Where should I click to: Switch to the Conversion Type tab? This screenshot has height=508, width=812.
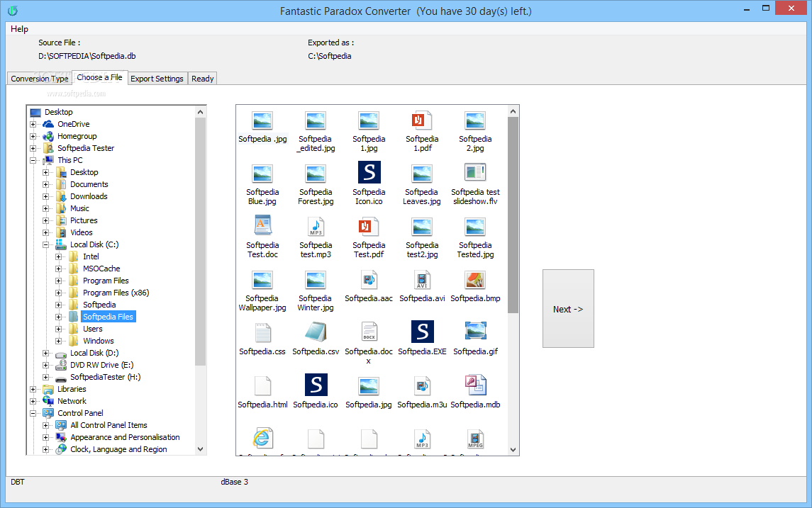[39, 79]
